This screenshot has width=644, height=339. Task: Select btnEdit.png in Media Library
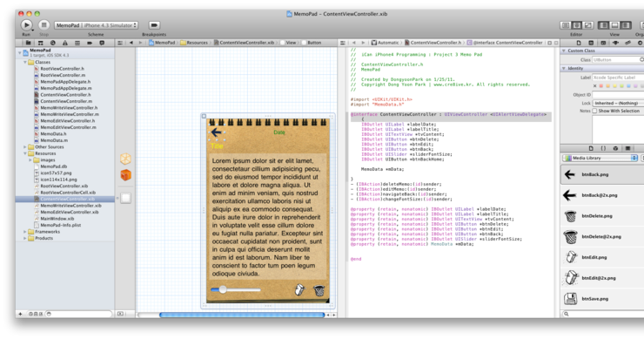click(x=602, y=257)
